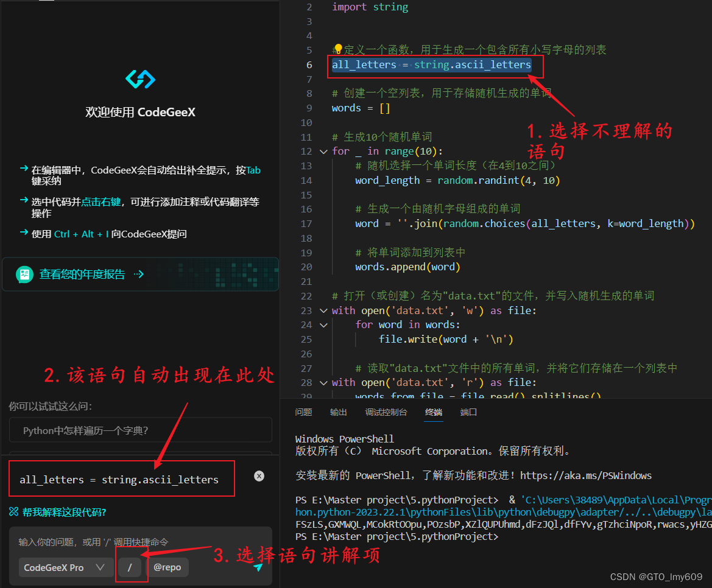
Task: Open the annual report icon
Action: [24, 274]
